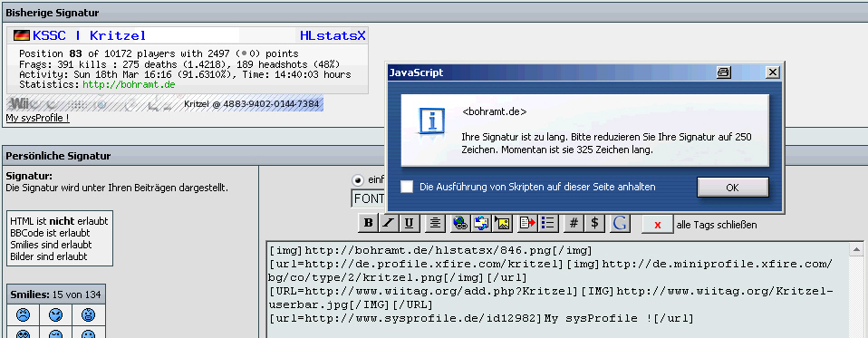Viewport: 868px width, 338px height.
Task: Insert email link tag icon
Action: point(480,223)
